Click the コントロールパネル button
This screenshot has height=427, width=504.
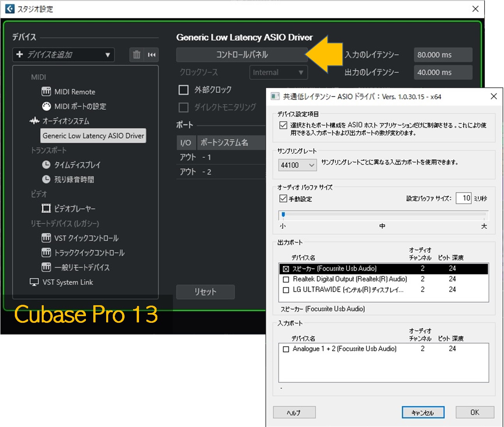point(242,55)
